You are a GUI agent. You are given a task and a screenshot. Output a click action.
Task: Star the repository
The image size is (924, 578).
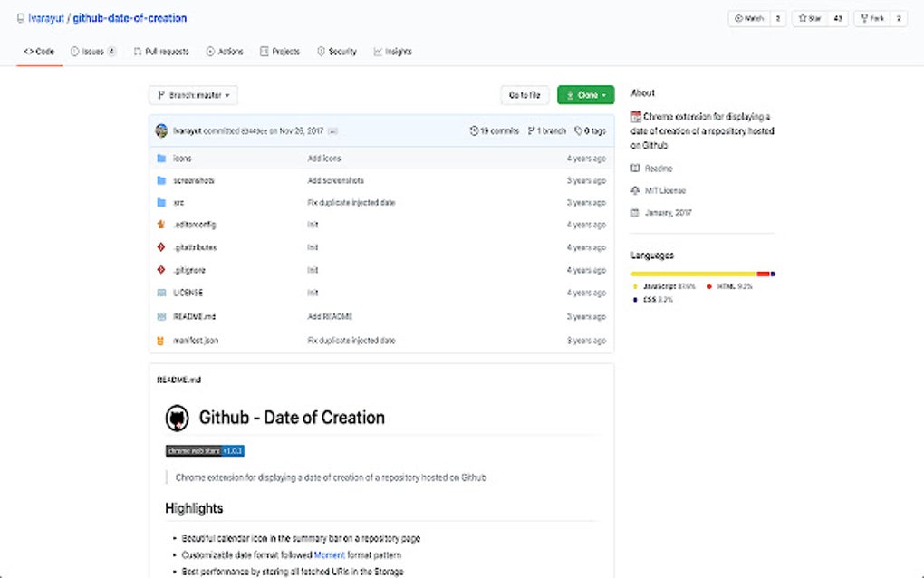point(809,19)
